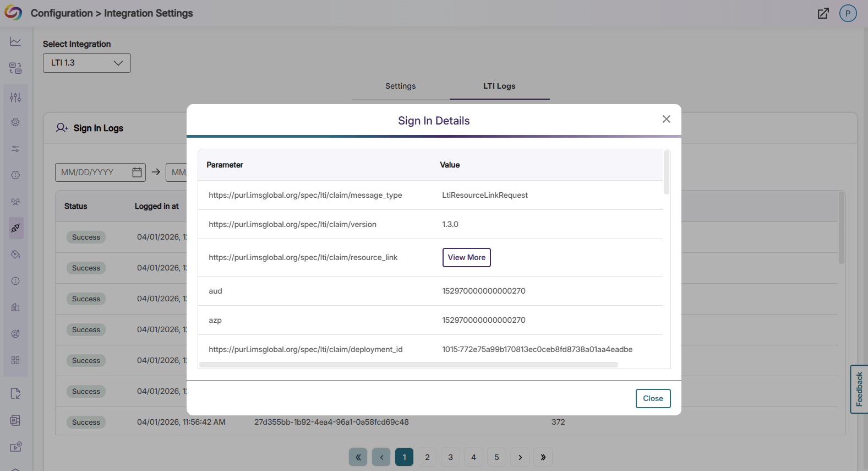Open the Feedback side tab
Viewport: 868px width, 471px height.
pos(859,389)
